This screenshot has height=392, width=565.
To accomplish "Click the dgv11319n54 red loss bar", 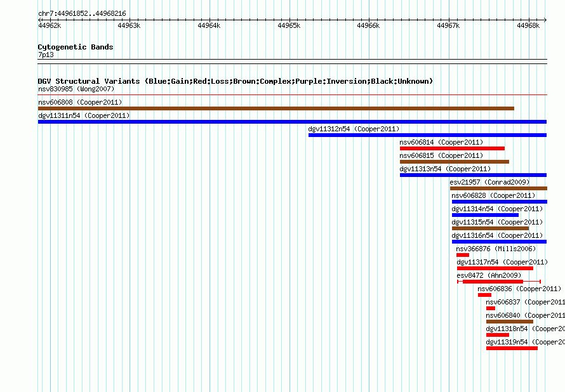I will tap(512, 348).
